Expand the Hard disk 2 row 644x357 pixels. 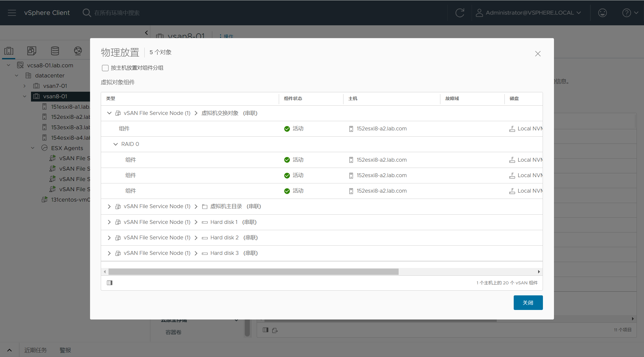[x=109, y=238]
